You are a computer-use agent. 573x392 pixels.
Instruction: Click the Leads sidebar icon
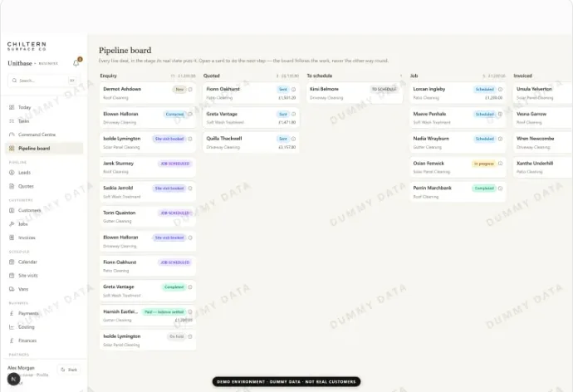(x=12, y=173)
